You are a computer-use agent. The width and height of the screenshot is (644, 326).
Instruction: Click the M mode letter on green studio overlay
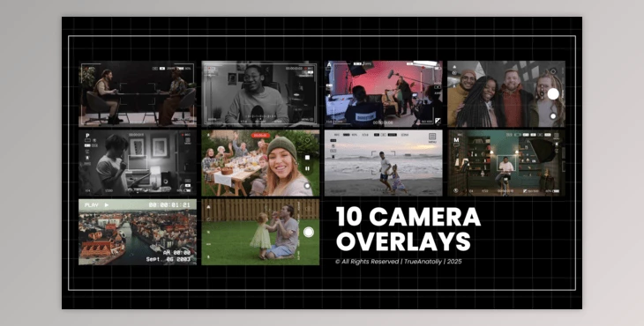pos(456,140)
